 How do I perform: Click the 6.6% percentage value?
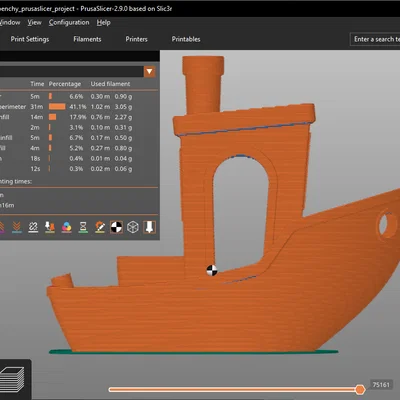coord(76,96)
